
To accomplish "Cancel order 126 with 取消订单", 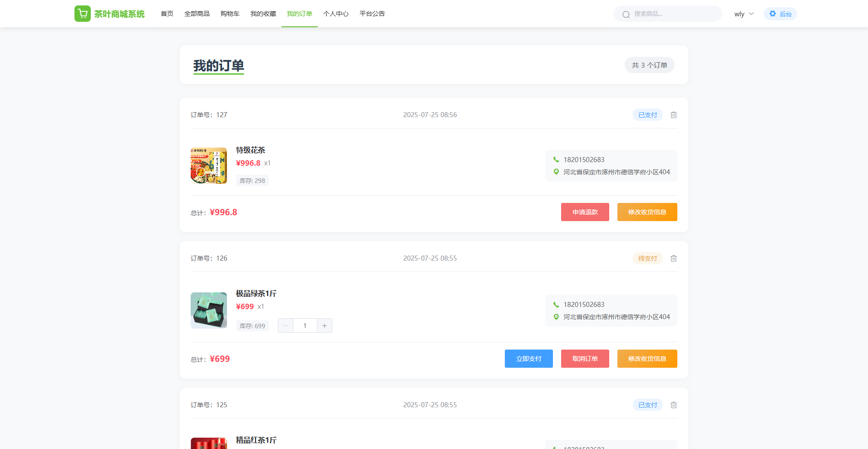I will (x=585, y=359).
